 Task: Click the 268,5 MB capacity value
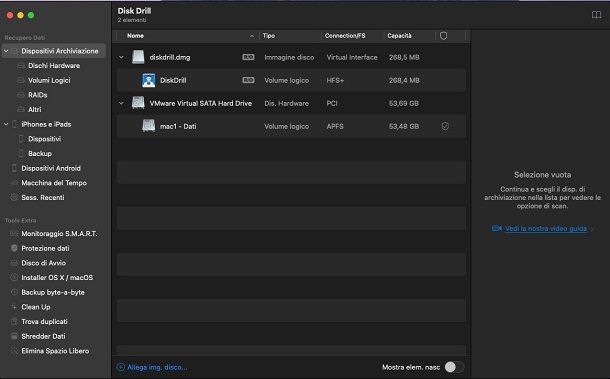click(404, 57)
